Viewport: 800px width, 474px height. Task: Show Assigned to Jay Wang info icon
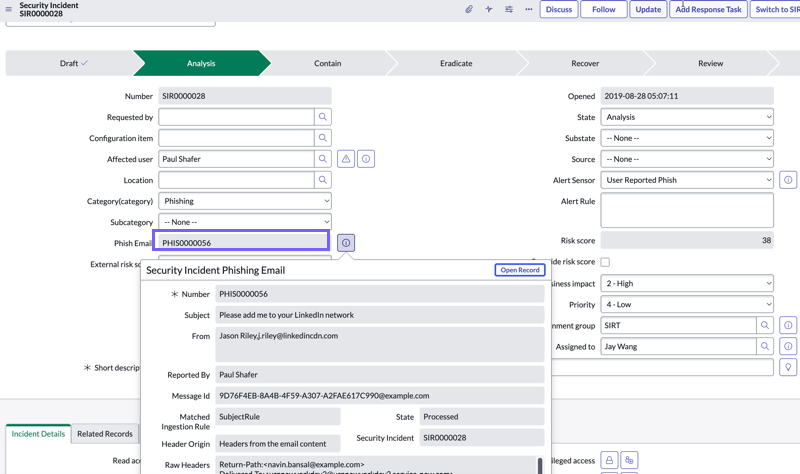pos(788,346)
